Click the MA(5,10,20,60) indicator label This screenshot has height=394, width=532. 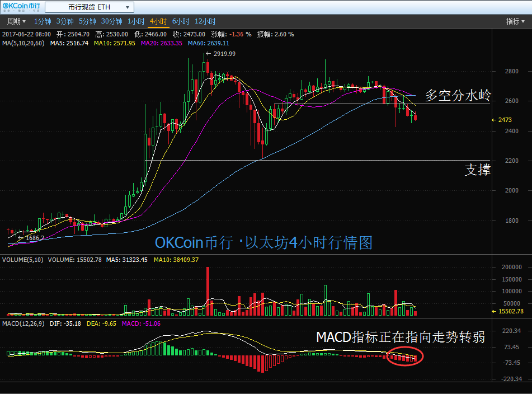(x=23, y=43)
